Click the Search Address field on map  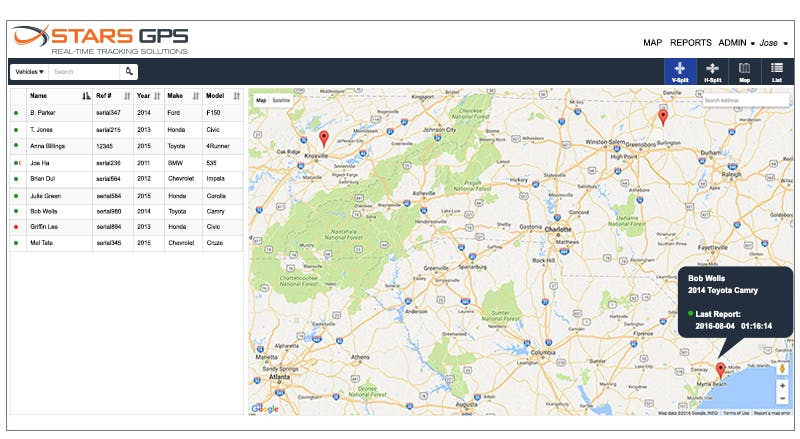(x=744, y=101)
